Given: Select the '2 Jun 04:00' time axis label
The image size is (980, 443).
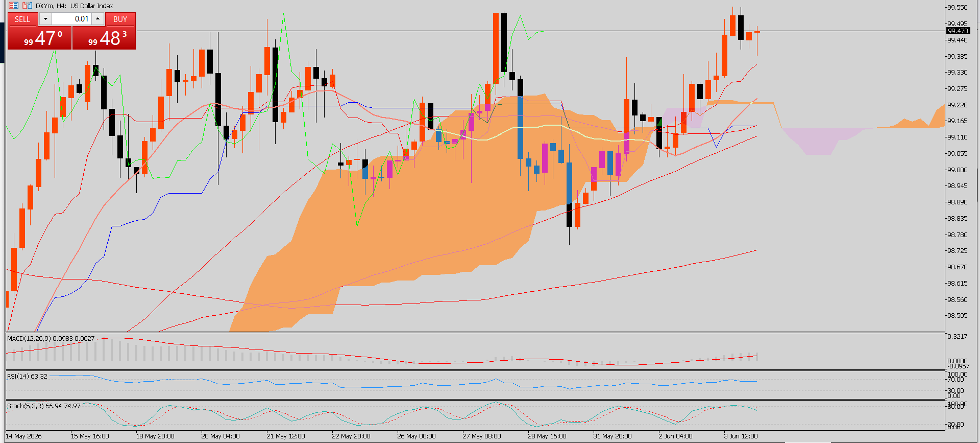Looking at the screenshot, I should tap(676, 436).
